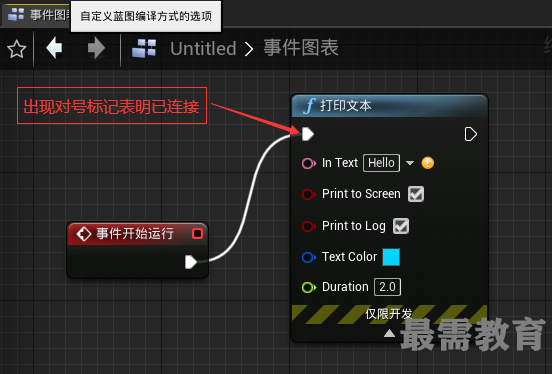Click the orange warning icon beside In Text

pos(428,163)
